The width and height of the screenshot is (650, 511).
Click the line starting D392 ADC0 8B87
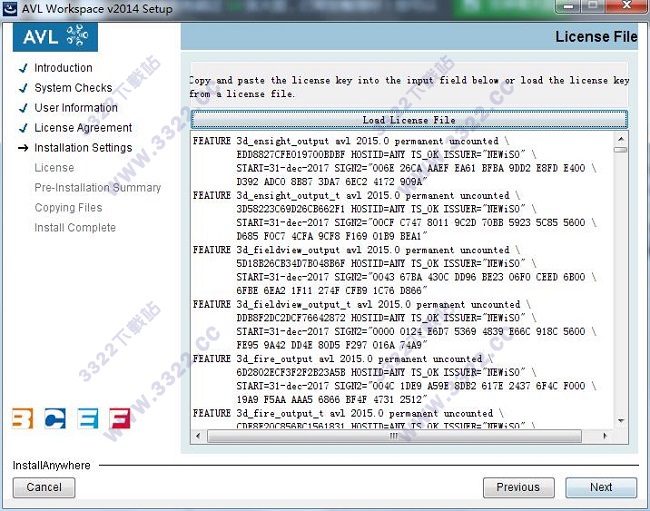coord(332,182)
